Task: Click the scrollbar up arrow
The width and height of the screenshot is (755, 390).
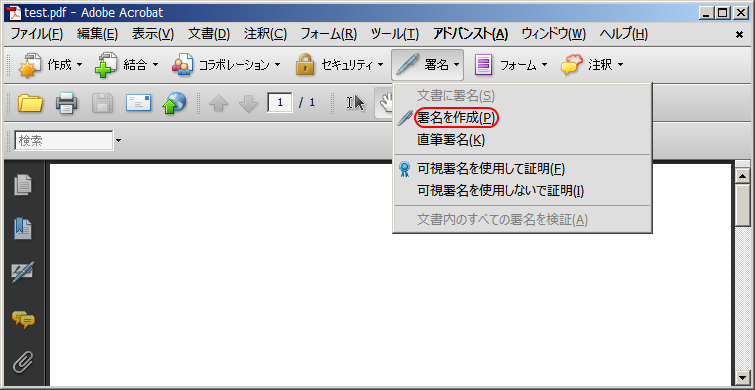Action: click(x=743, y=175)
